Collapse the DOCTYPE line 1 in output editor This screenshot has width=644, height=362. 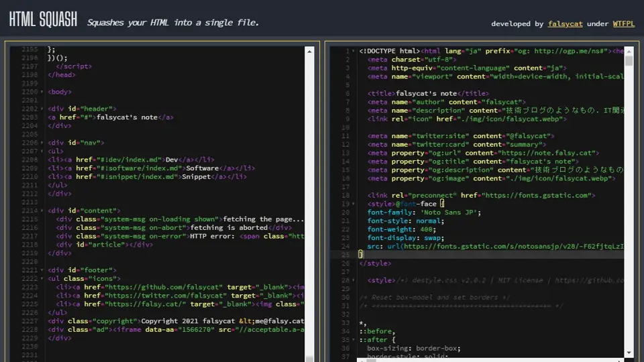[354, 52]
